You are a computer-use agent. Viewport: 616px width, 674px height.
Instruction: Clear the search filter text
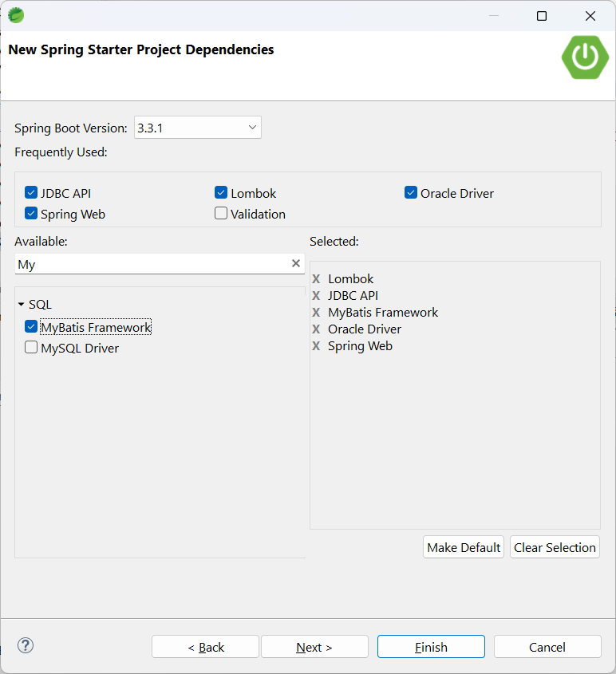(x=296, y=263)
